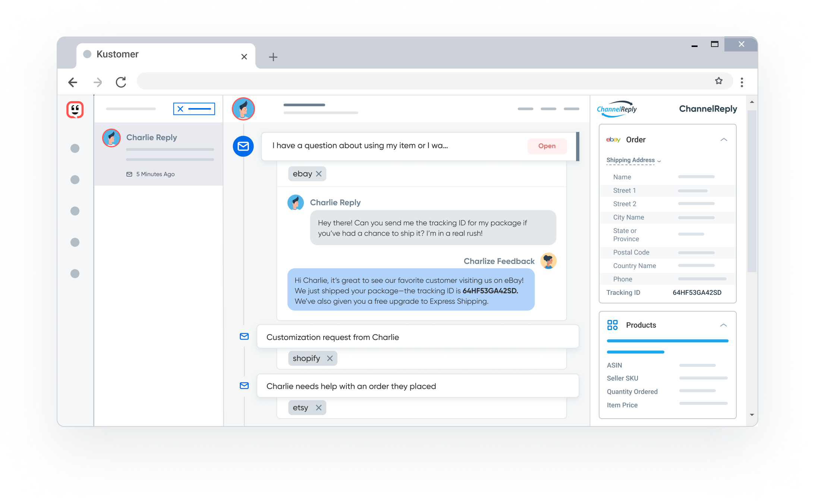The height and width of the screenshot is (504, 815).
Task: Click email icon next to Customization request
Action: pyautogui.click(x=244, y=336)
